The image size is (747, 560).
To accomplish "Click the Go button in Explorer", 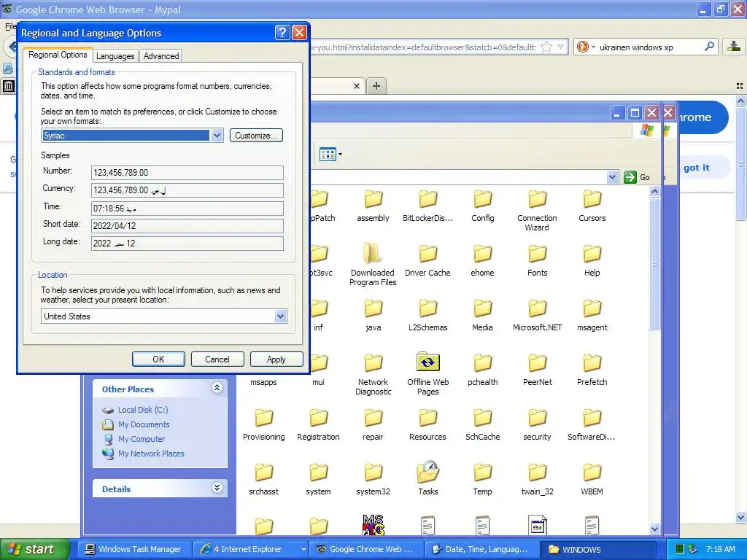I will coord(637,177).
